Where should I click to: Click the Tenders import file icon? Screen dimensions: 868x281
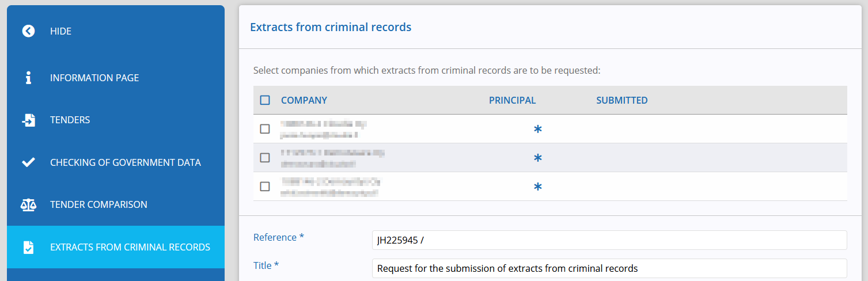[28, 120]
